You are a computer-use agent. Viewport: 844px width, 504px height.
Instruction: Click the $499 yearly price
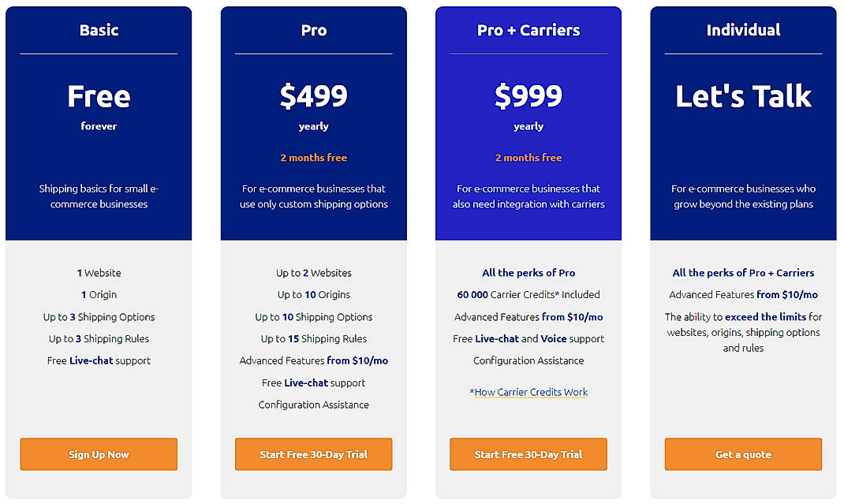[313, 96]
